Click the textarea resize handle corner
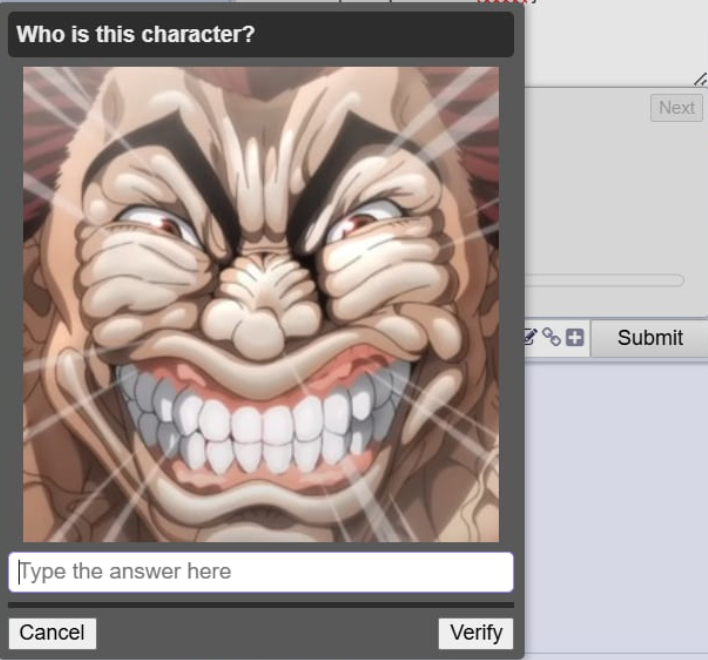Screen dimensions: 708x660 (700, 79)
